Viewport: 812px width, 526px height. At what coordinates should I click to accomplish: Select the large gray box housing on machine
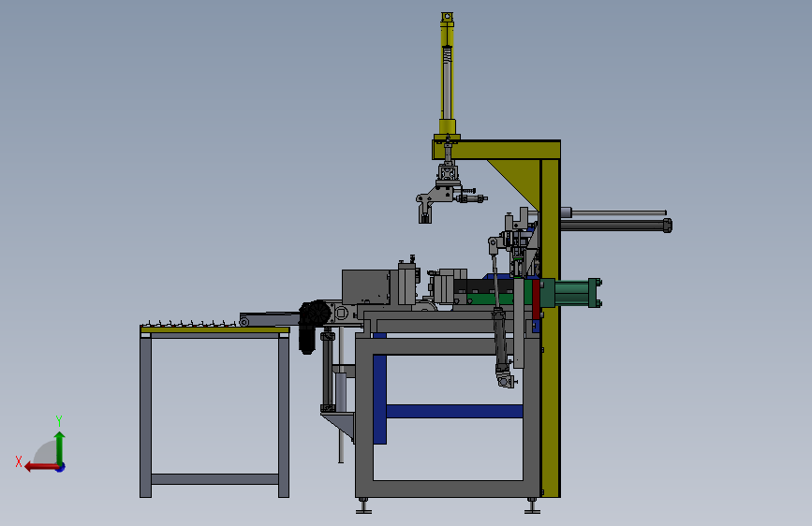(365, 286)
